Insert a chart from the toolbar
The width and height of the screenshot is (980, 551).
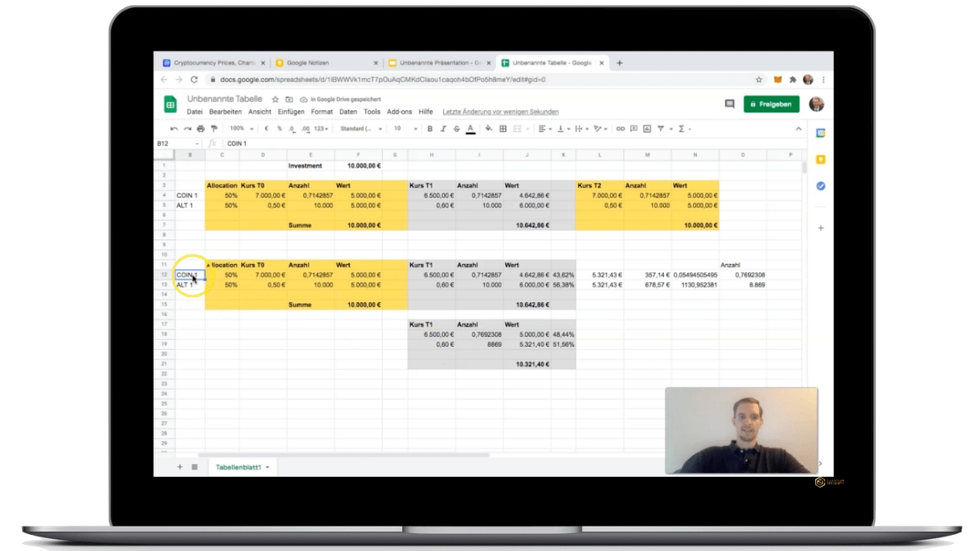click(647, 129)
